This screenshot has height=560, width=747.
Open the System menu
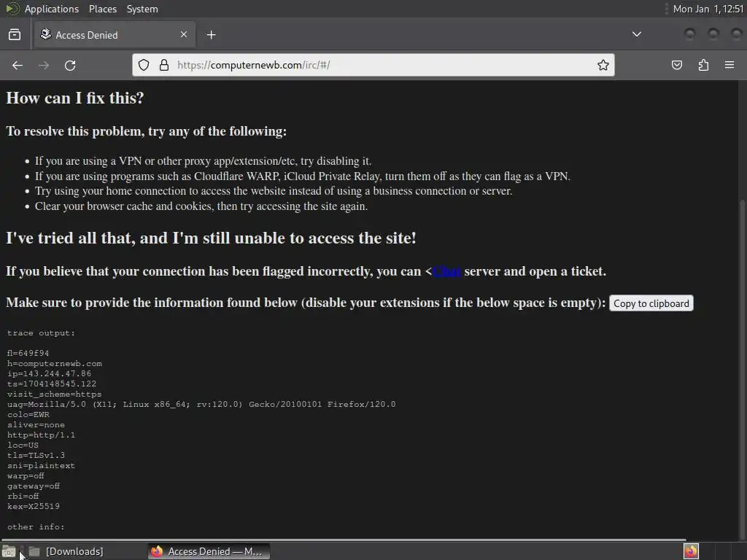pos(142,9)
